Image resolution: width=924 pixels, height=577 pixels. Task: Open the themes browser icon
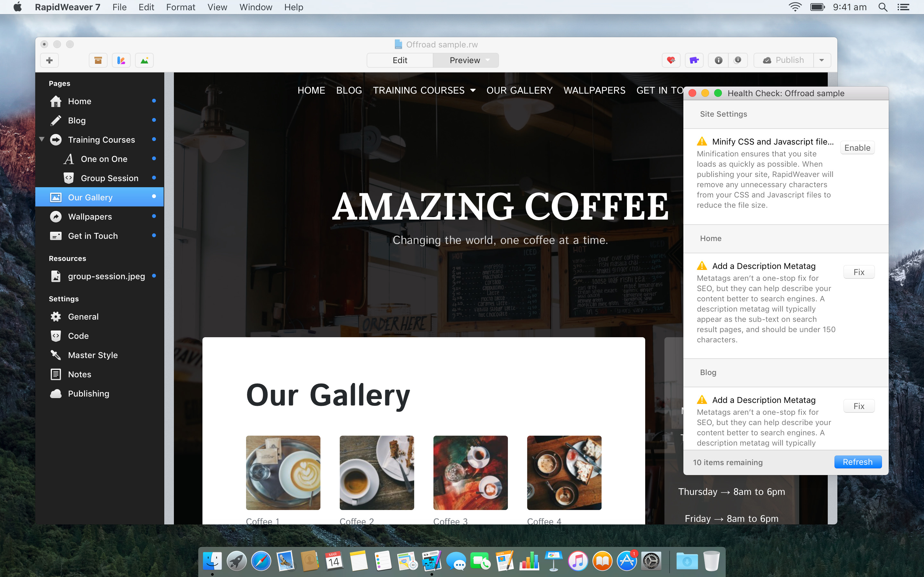(x=121, y=60)
